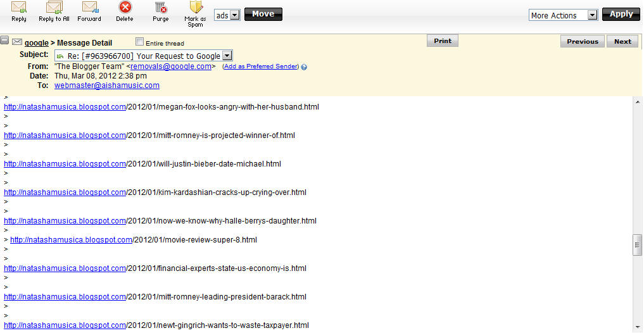Open help icon next to Preferred Sender
This screenshot has height=333, width=644.
pyautogui.click(x=304, y=67)
